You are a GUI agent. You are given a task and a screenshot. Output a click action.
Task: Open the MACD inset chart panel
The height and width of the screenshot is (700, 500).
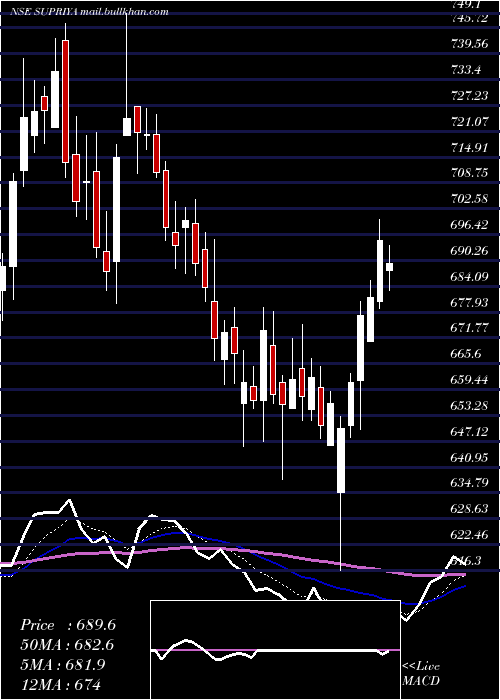275,650
